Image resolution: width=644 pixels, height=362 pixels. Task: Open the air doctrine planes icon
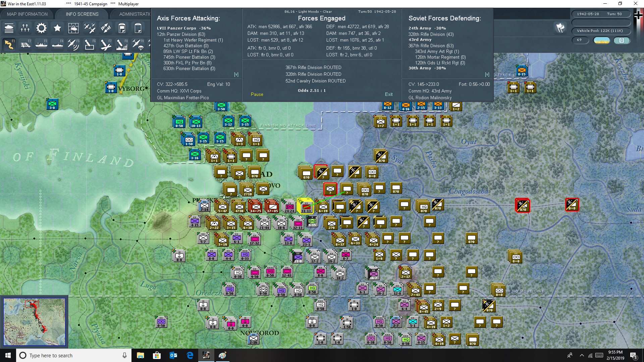click(x=90, y=28)
